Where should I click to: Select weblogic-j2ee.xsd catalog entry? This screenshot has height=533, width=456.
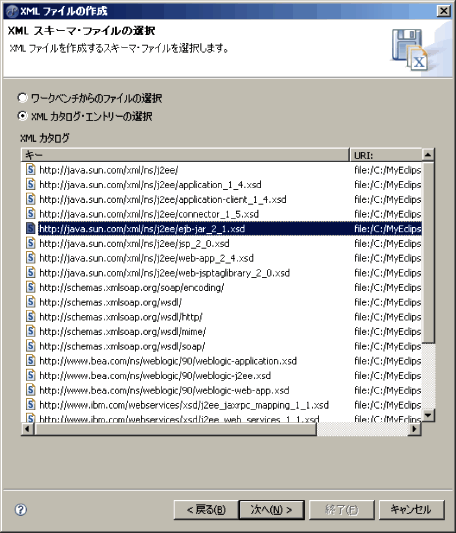[x=155, y=375]
